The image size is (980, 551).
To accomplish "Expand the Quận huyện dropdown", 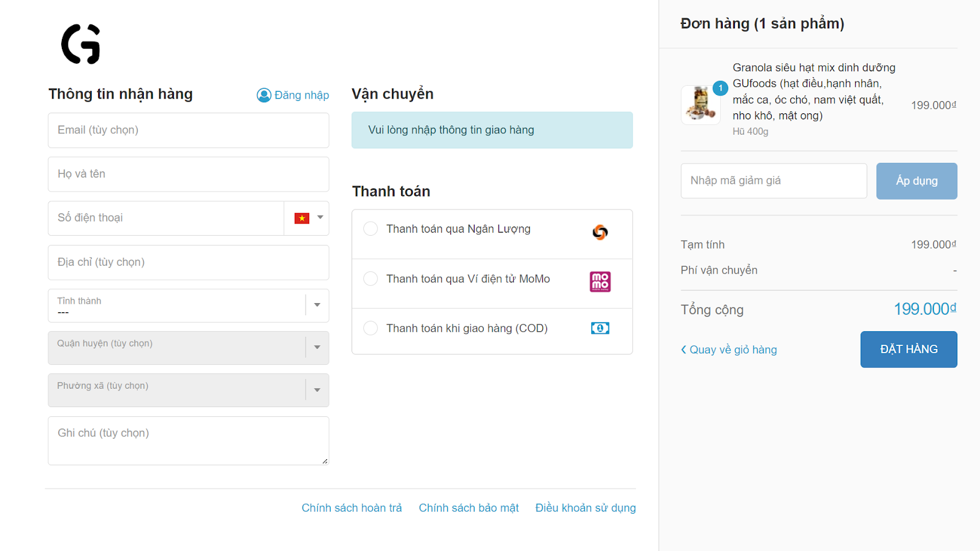I will [x=189, y=348].
